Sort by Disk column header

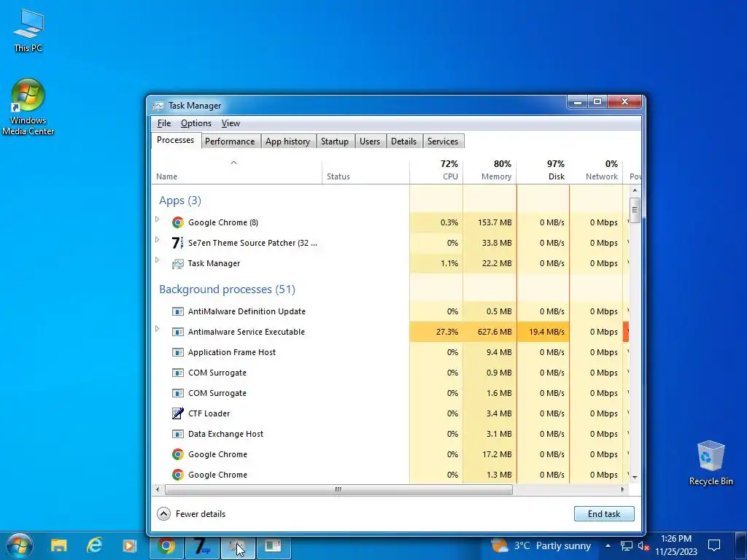[543, 171]
